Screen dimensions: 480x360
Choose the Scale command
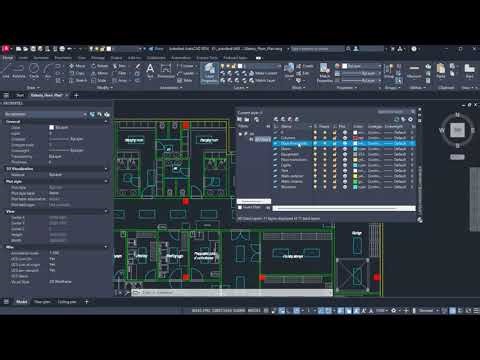coord(99,80)
